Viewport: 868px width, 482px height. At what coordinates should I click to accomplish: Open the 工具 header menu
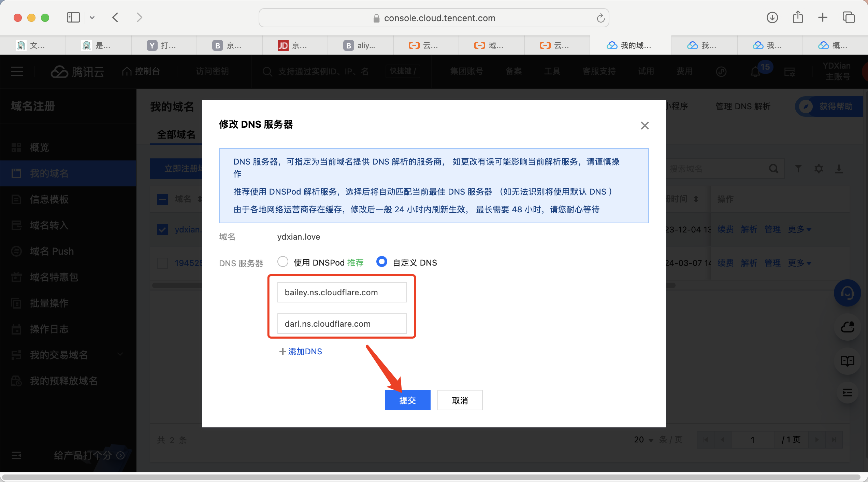552,71
